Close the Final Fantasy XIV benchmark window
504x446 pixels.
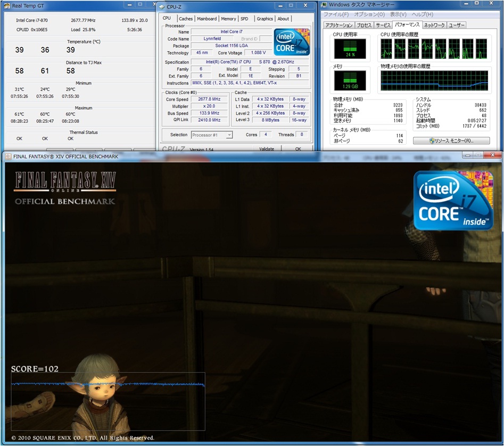click(493, 155)
